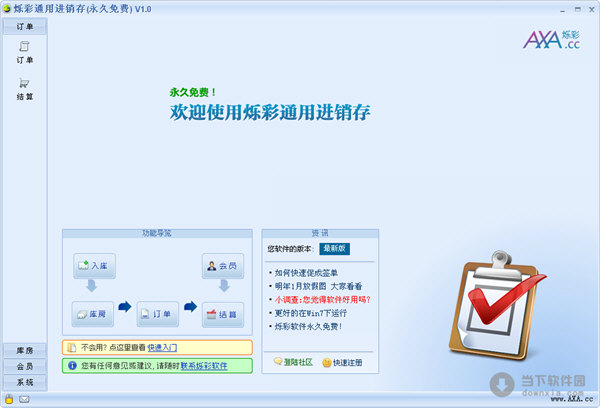Click the 您软件的版本 label
This screenshot has width=600, height=408.
pos(290,249)
